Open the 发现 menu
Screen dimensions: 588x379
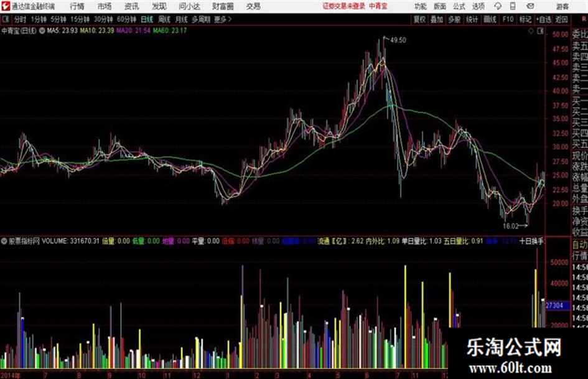pyautogui.click(x=159, y=6)
